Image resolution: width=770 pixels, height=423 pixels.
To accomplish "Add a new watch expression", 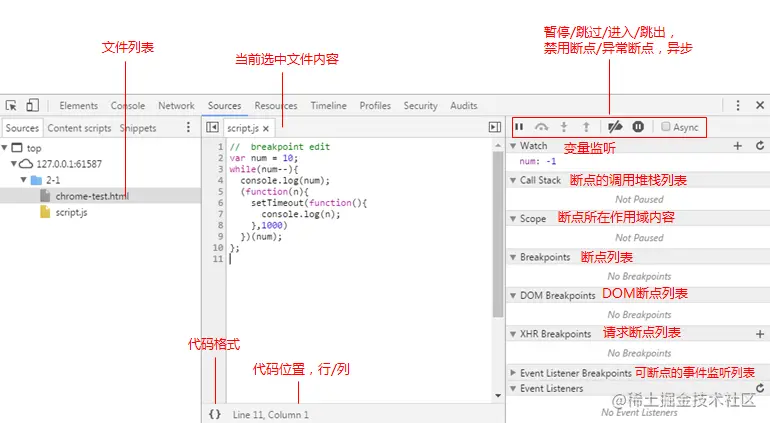I will [737, 146].
